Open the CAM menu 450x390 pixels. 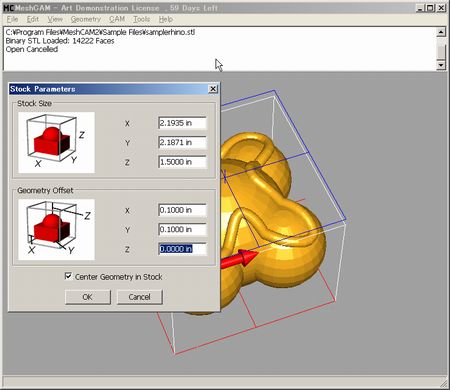(x=117, y=19)
